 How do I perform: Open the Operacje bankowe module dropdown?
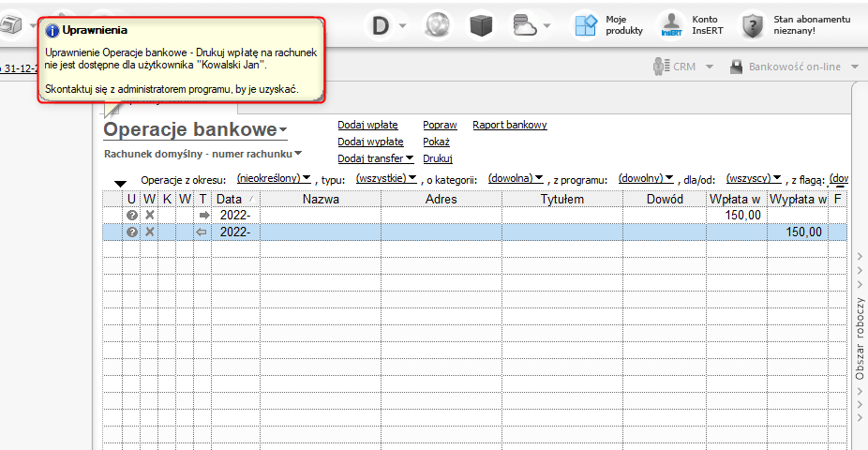tap(195, 129)
